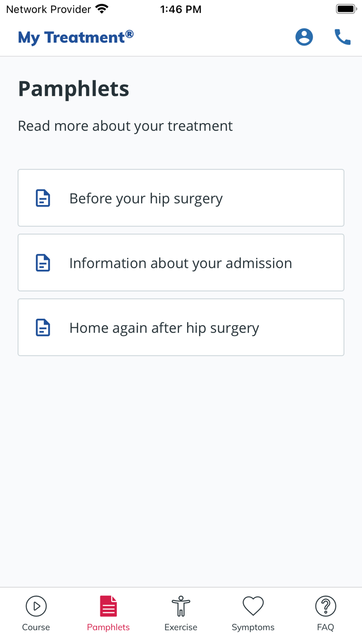Tap the FAQ question mark icon

pos(325,605)
